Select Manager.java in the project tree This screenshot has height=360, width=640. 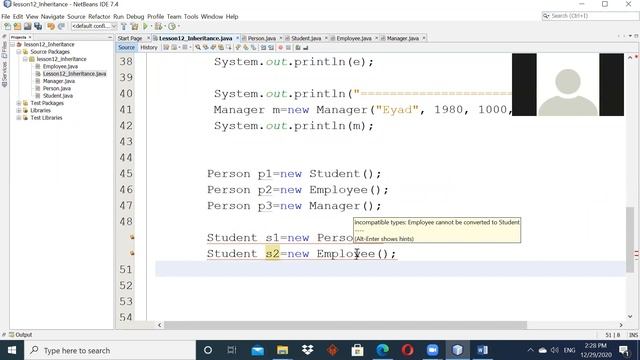click(x=58, y=81)
